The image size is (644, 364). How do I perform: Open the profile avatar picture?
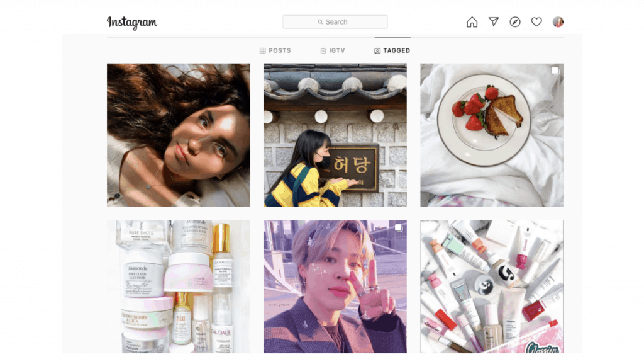click(x=558, y=22)
